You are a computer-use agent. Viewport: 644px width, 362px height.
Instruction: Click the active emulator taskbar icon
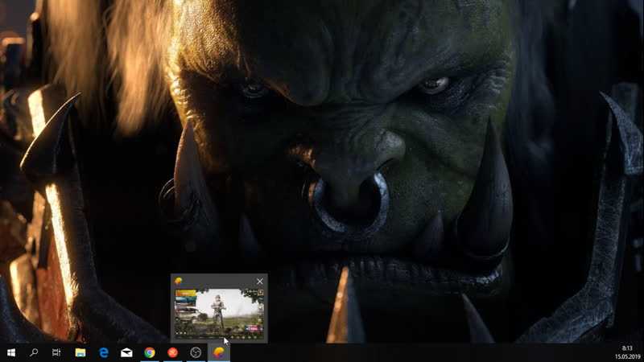pyautogui.click(x=219, y=352)
